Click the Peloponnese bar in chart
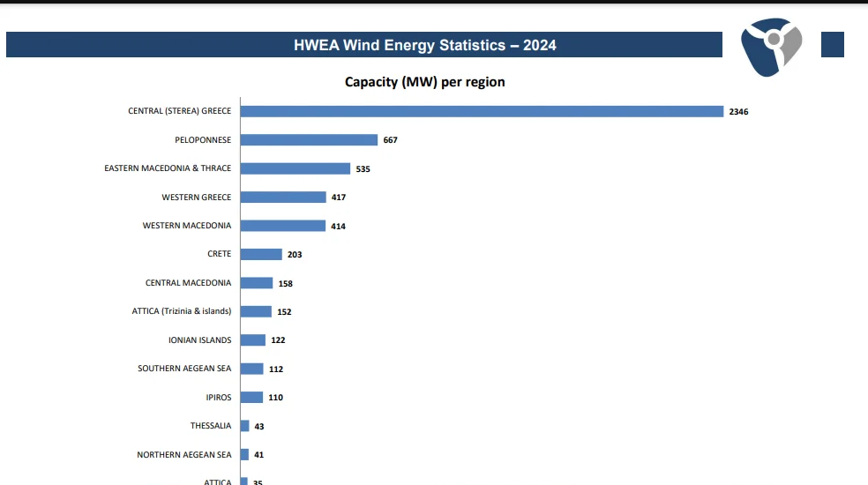 [309, 139]
